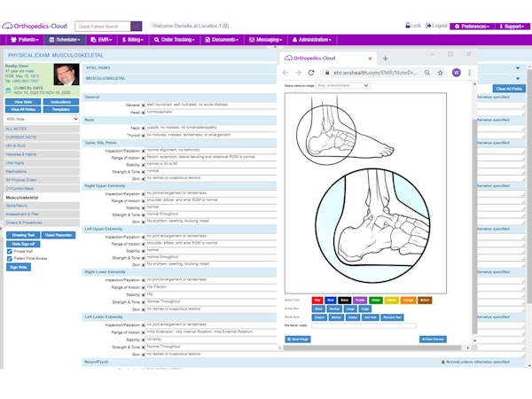Open the Patients menu
The image size is (532, 399).
point(25,40)
